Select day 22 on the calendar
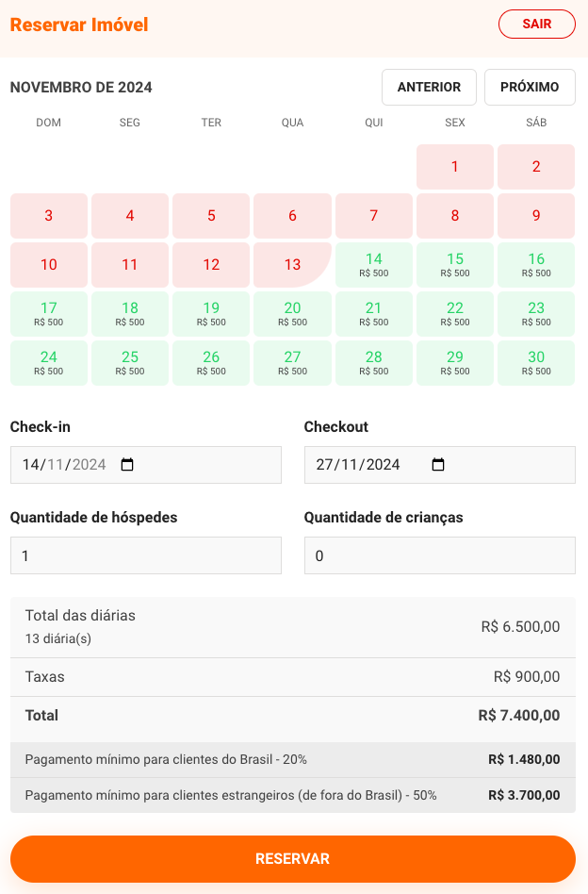 pos(455,314)
